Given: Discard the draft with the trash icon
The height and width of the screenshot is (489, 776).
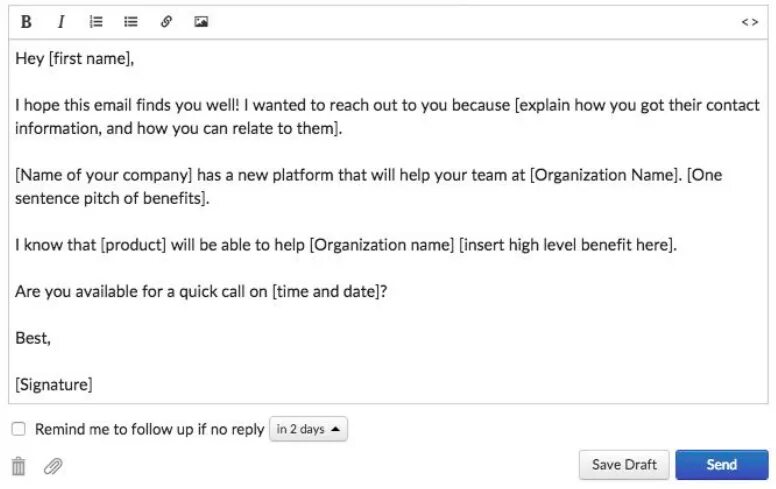Looking at the screenshot, I should pos(18,465).
